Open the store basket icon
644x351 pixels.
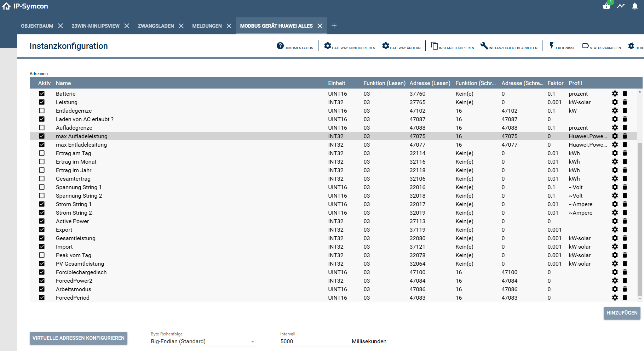point(606,6)
